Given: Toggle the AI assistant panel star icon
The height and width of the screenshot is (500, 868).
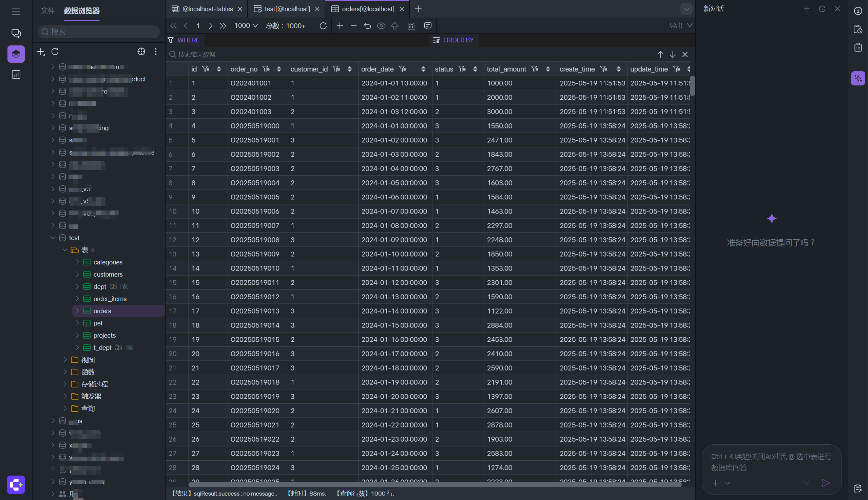Looking at the screenshot, I should (858, 78).
